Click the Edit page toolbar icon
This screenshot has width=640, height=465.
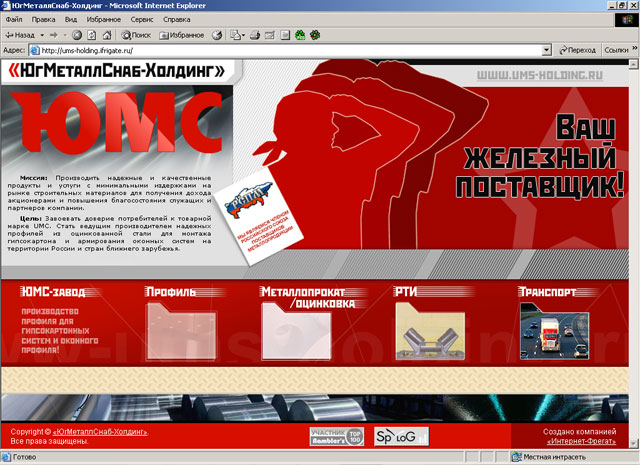[270, 35]
